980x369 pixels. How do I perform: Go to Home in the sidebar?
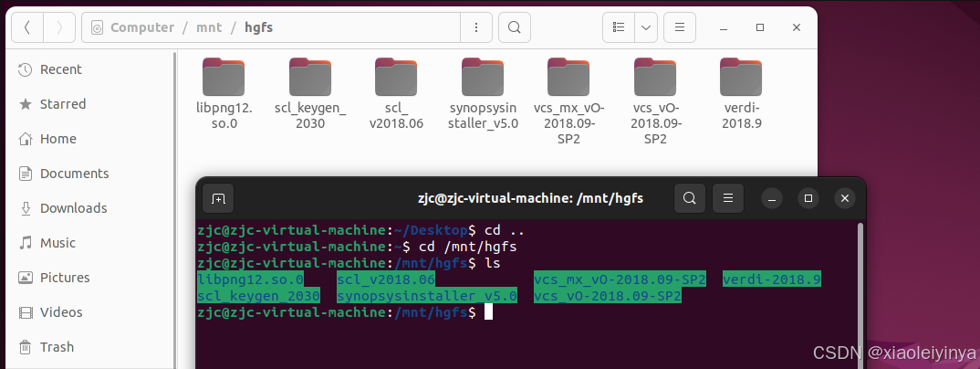(x=90, y=139)
